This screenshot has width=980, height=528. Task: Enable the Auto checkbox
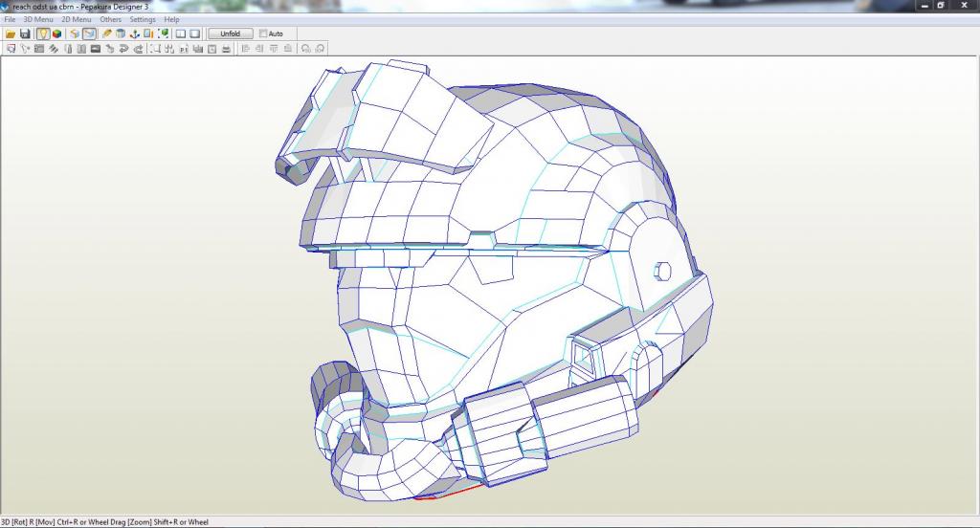point(263,33)
